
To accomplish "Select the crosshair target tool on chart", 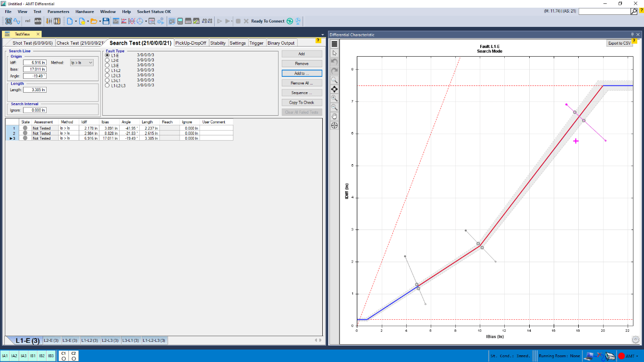I will pyautogui.click(x=334, y=125).
